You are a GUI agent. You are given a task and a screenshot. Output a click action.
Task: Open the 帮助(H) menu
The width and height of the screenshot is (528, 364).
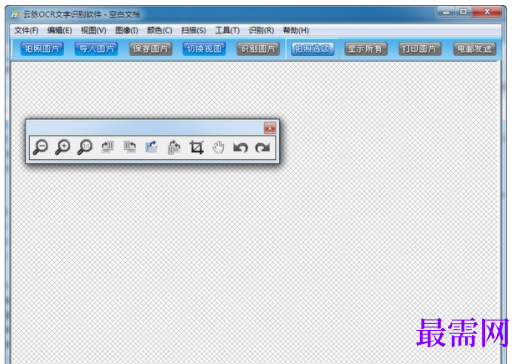pos(296,30)
